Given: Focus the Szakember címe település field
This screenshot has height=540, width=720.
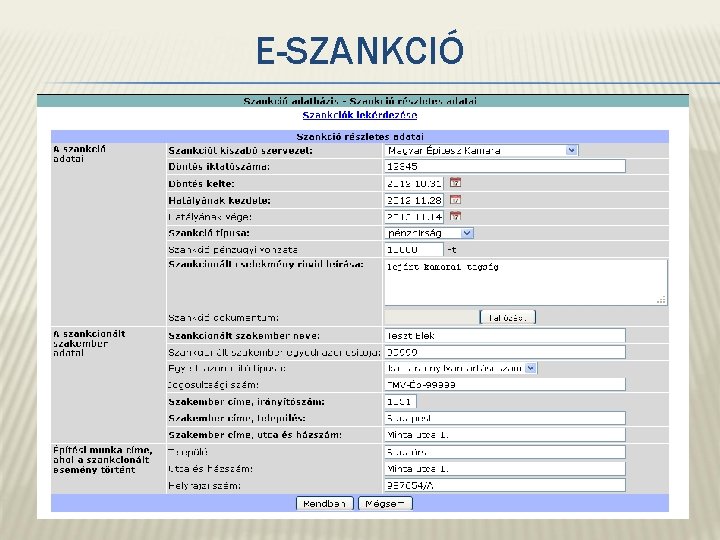Looking at the screenshot, I should pyautogui.click(x=505, y=418).
